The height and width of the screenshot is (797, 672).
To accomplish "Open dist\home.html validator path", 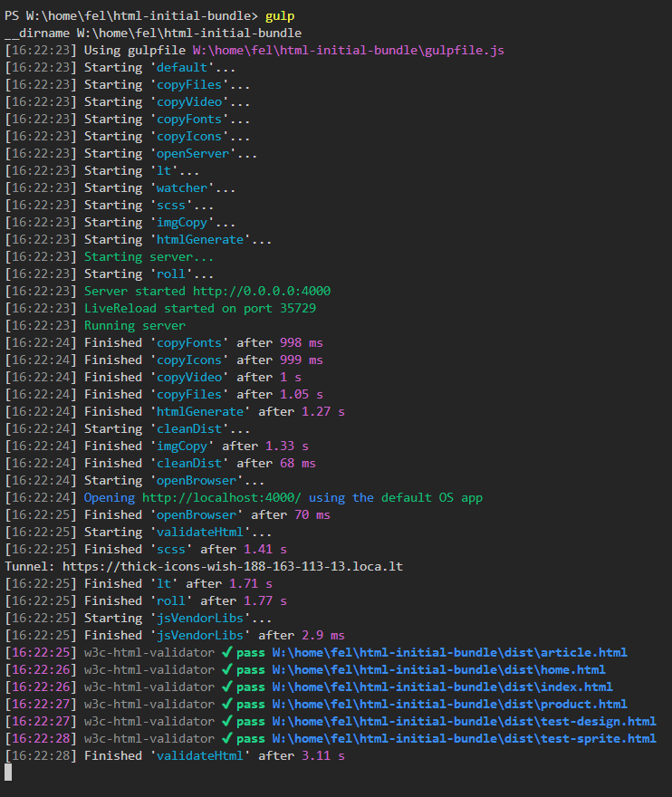I will click(438, 670).
